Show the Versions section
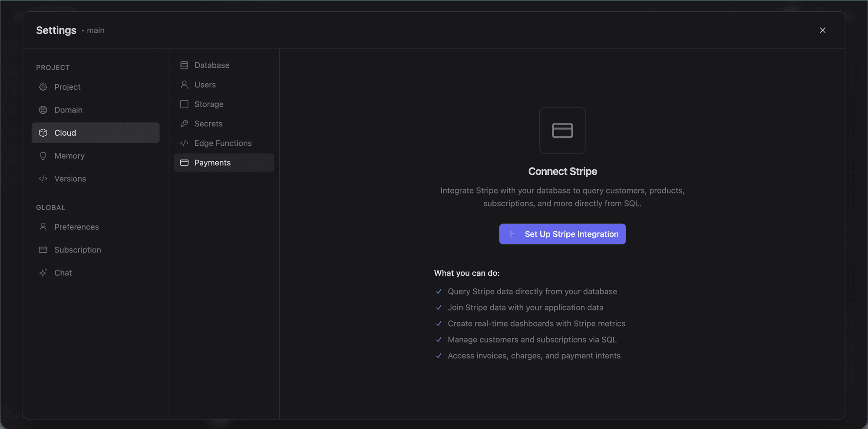 (x=96, y=179)
